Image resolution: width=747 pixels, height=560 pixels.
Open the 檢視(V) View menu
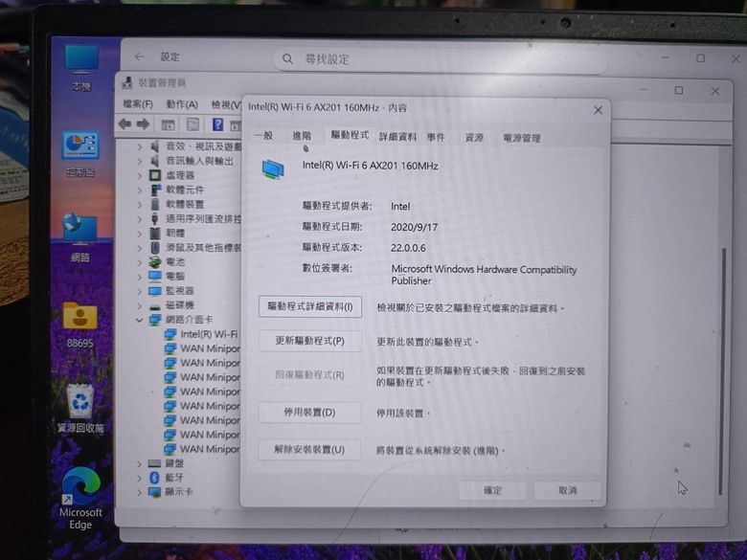[x=226, y=104]
